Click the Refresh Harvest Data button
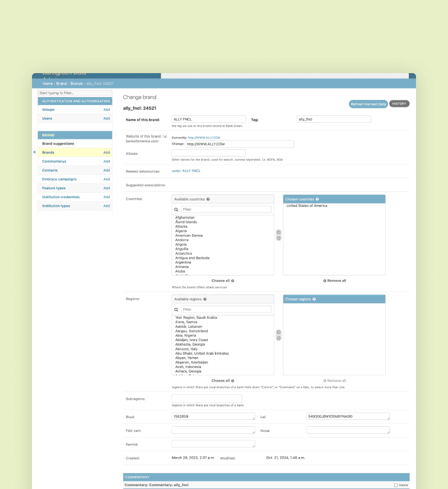 (368, 104)
